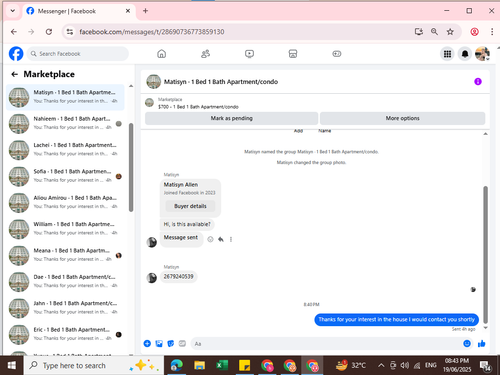Open the notifications bell
Image resolution: width=500 pixels, height=375 pixels.
coord(465,54)
